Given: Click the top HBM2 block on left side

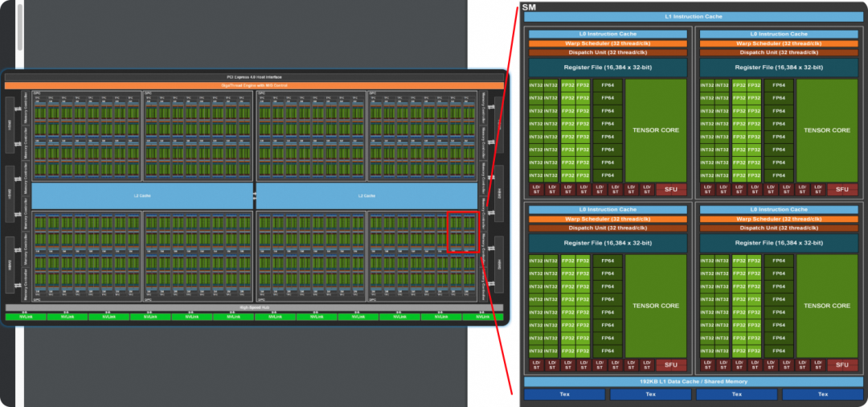Looking at the screenshot, I should (x=10, y=125).
